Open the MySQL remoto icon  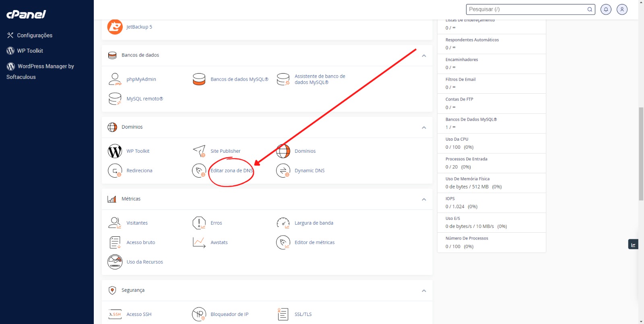click(x=115, y=99)
